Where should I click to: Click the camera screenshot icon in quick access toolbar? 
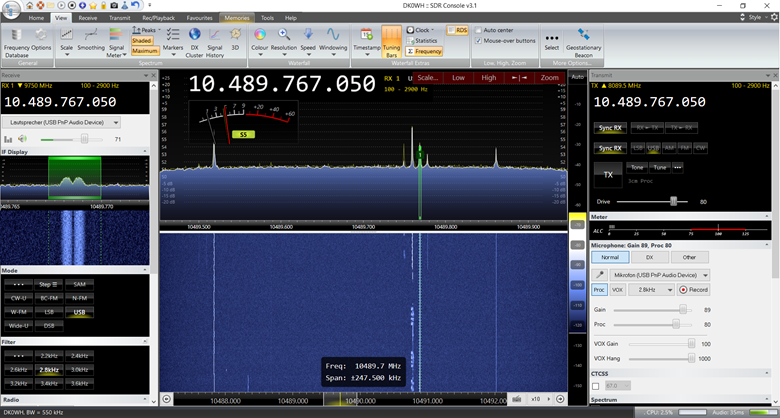pos(114,5)
